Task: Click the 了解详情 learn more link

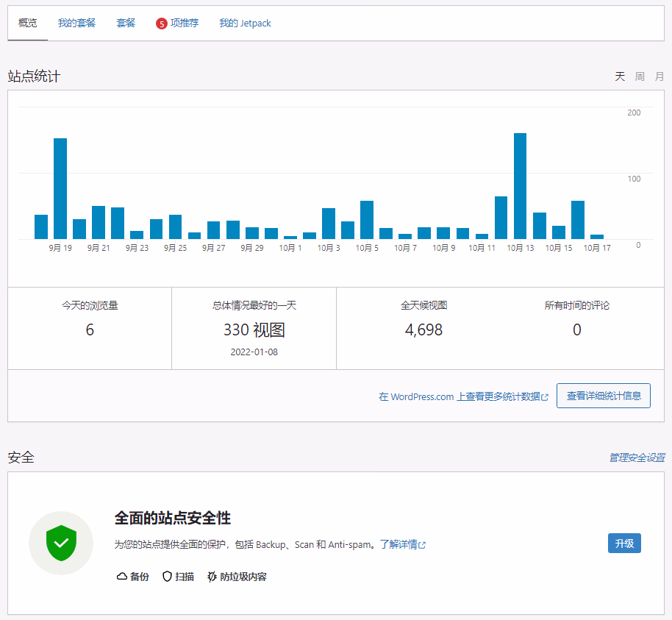Action: [x=398, y=545]
